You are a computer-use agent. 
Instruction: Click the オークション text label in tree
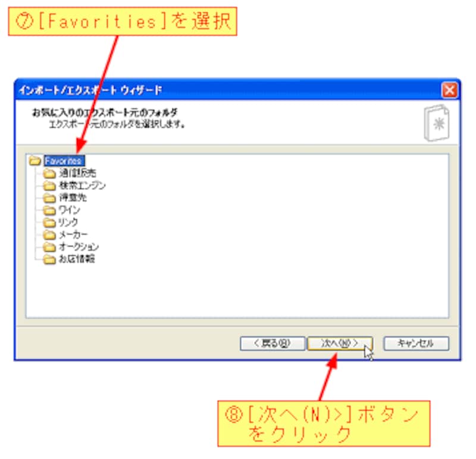pyautogui.click(x=79, y=246)
